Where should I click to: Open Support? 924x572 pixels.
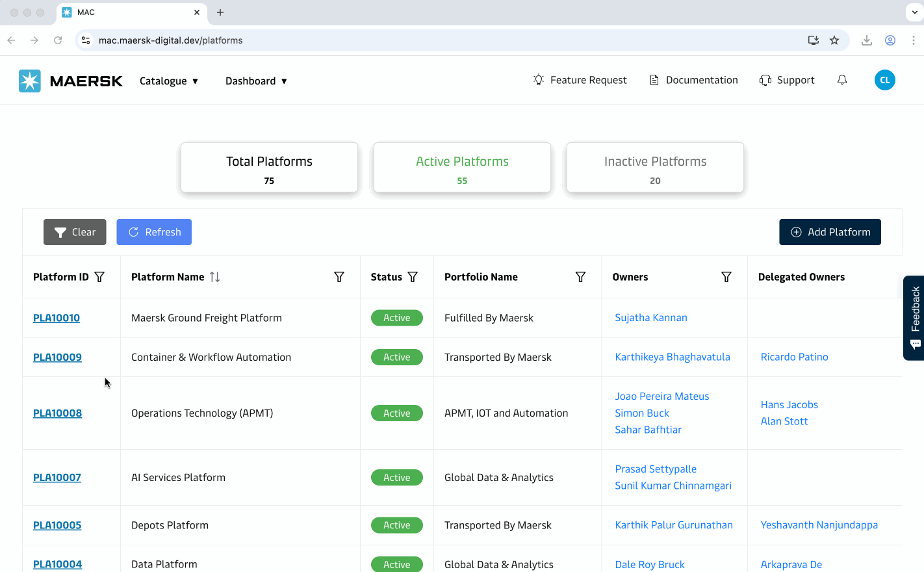tap(787, 80)
